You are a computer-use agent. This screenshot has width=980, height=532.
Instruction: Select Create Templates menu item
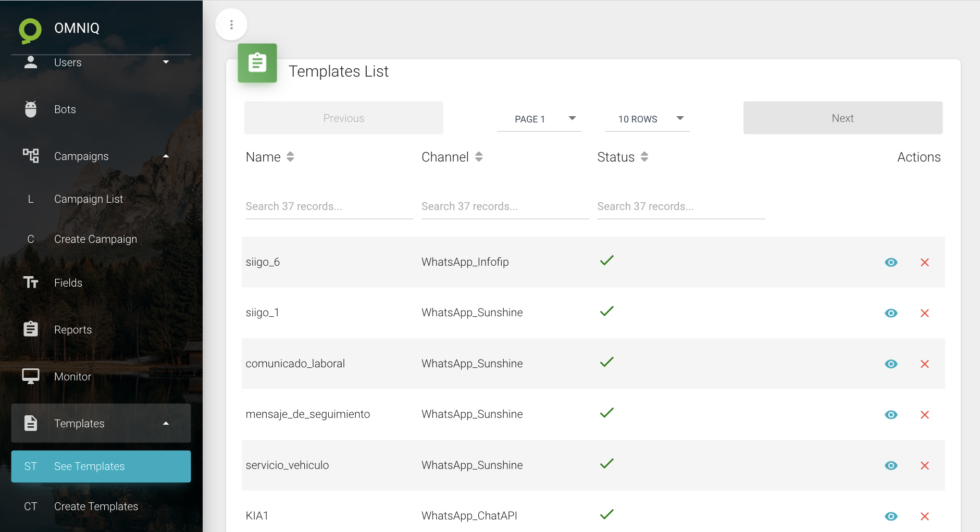point(96,506)
